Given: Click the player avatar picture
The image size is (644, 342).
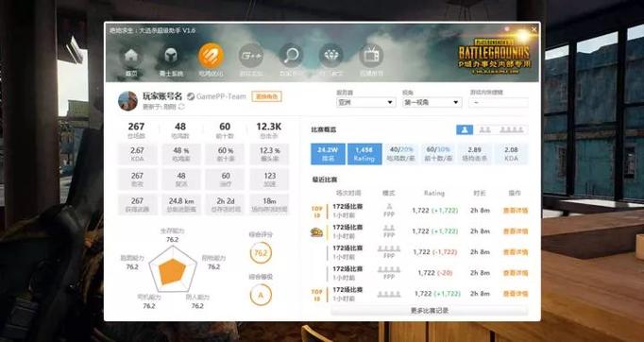Looking at the screenshot, I should (x=127, y=101).
